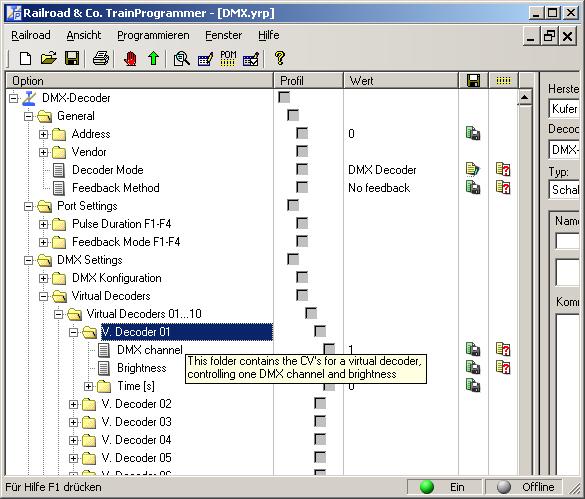Click the Open folder toolbar icon

[49, 59]
